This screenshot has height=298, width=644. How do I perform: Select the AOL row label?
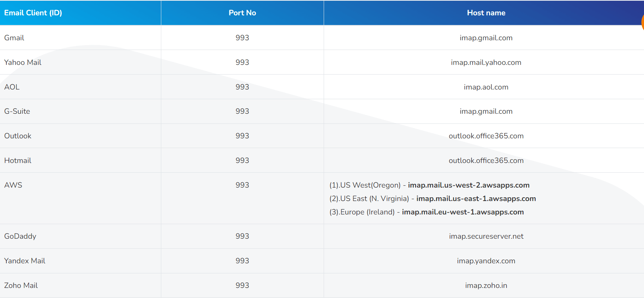point(12,87)
